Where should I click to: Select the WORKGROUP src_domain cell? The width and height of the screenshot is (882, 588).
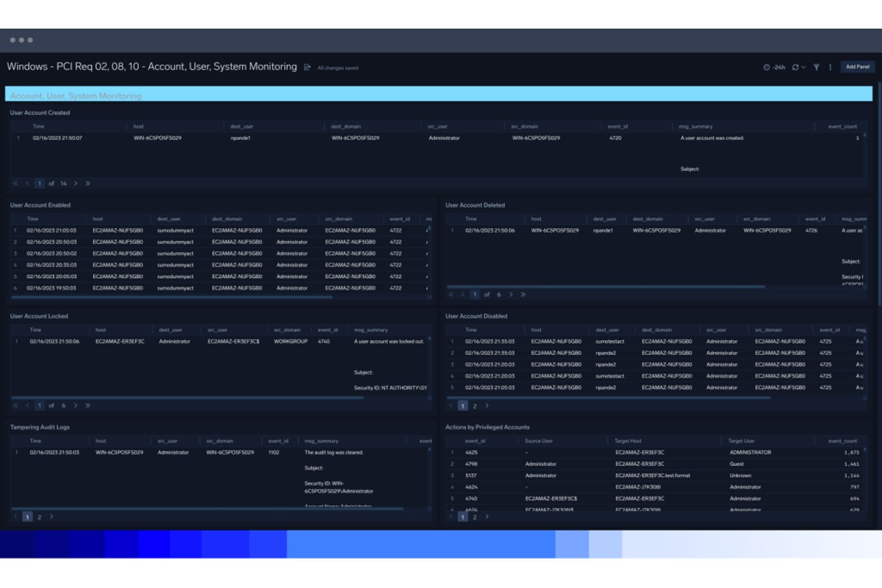pyautogui.click(x=291, y=341)
